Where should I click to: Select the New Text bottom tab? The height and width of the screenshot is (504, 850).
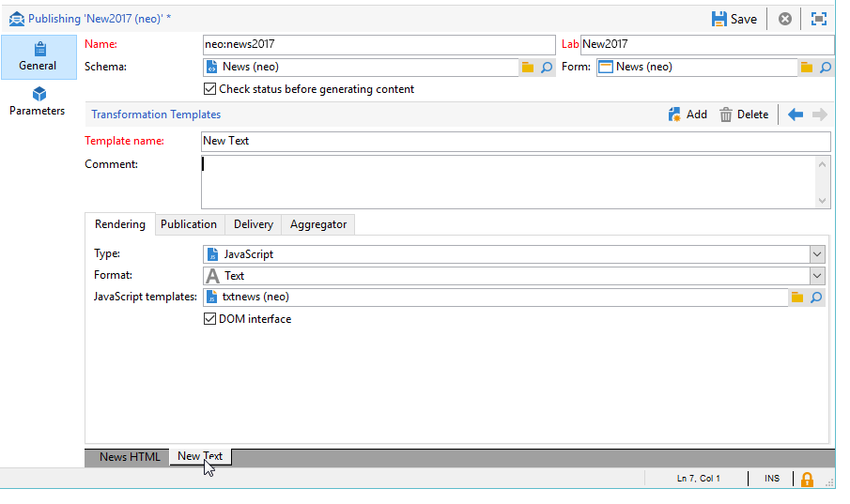200,456
